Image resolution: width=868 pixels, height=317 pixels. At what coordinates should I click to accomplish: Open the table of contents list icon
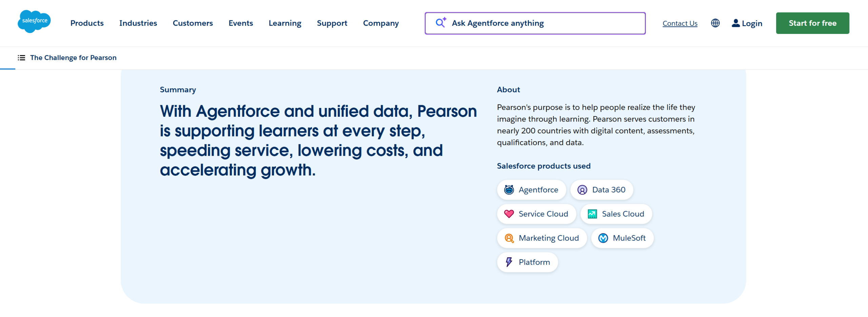pos(21,58)
